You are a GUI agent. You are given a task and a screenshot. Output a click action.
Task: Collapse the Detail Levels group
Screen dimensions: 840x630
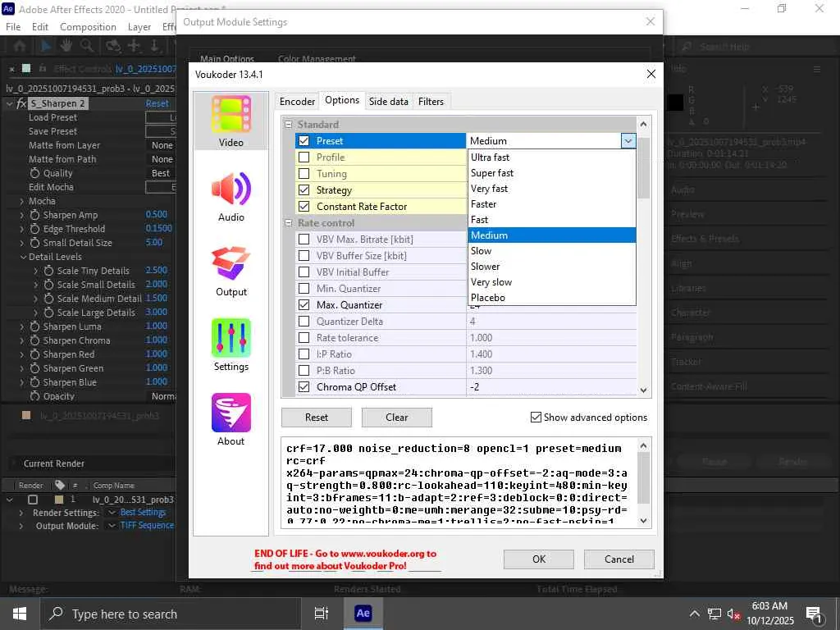[x=23, y=257]
